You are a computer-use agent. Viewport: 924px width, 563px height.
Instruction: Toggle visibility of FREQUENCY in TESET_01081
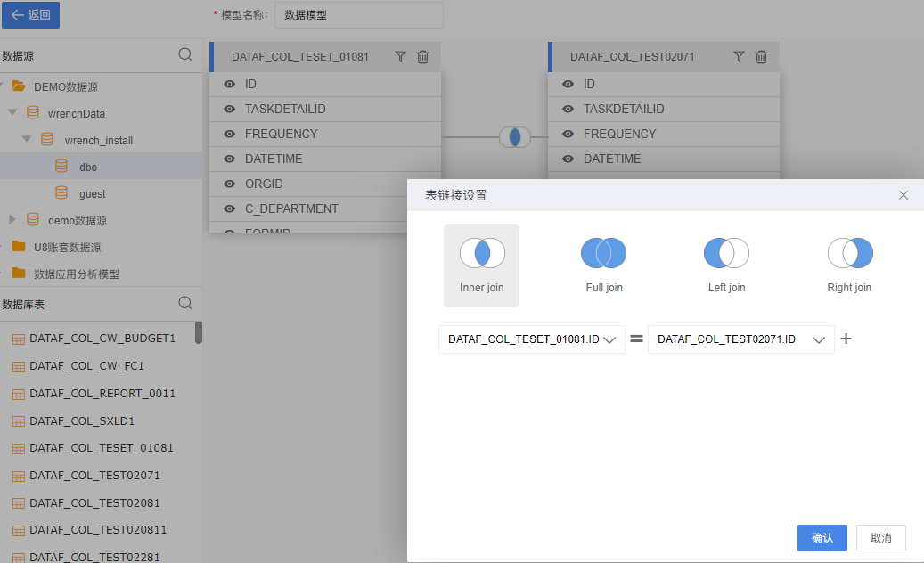coord(230,134)
